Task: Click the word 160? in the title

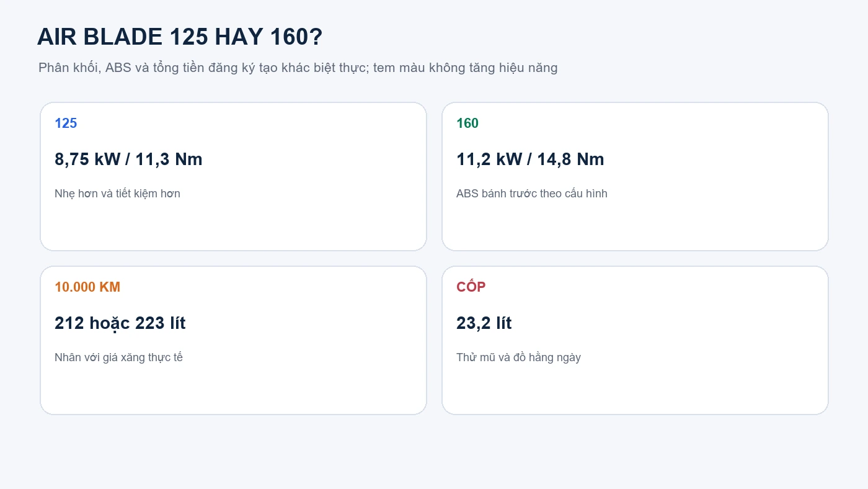Action: click(296, 37)
